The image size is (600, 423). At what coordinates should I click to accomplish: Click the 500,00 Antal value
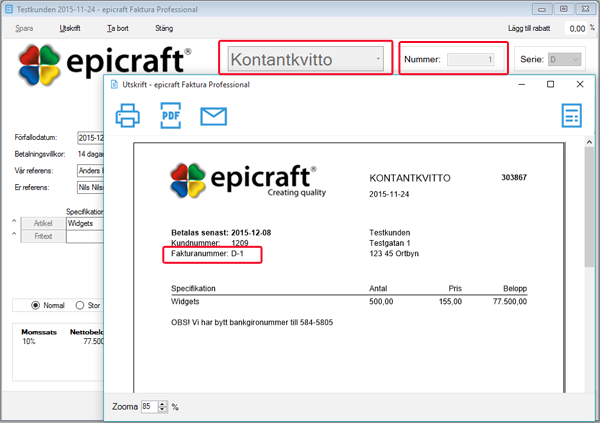coord(381,302)
